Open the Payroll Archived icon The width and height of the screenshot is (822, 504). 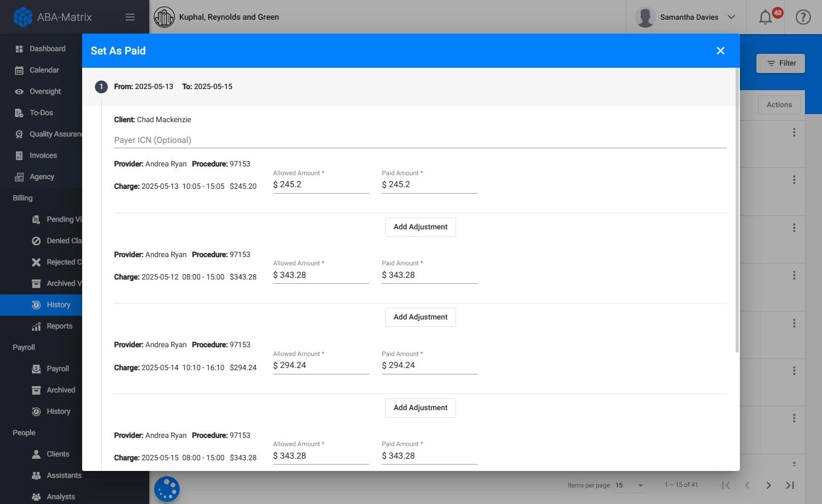click(36, 390)
